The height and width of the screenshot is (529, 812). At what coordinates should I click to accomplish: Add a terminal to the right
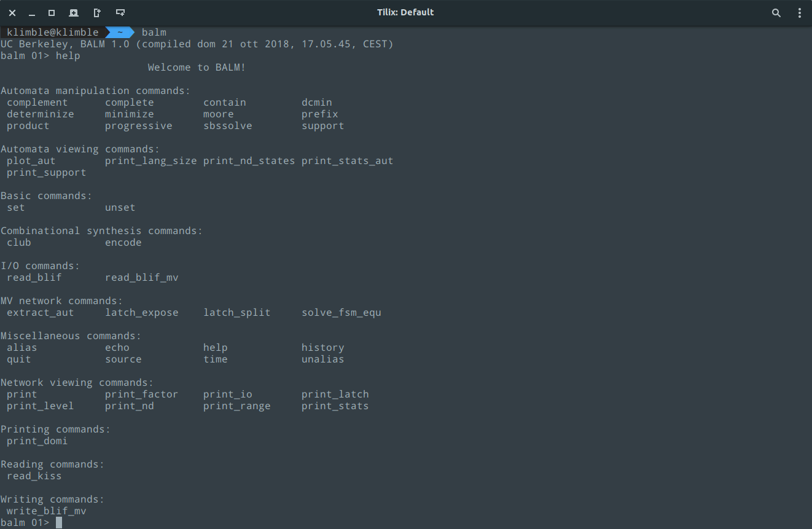[97, 13]
